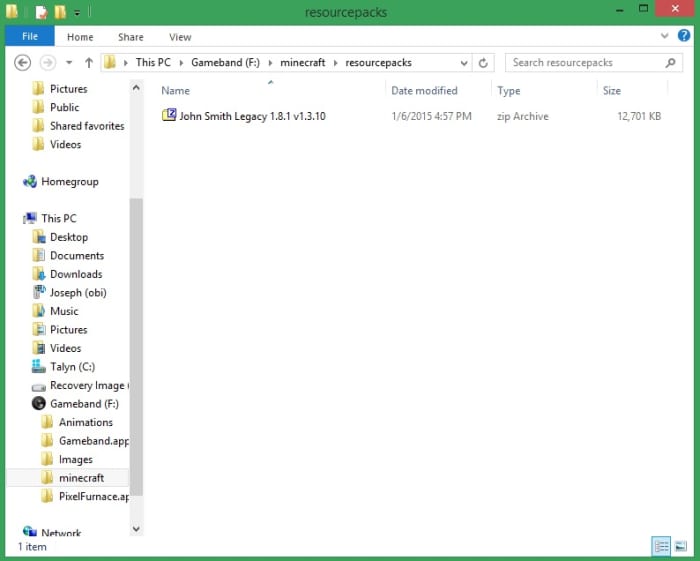This screenshot has width=700, height=561.
Task: Expand the breadcrumb arrow after This PC
Action: pos(181,63)
